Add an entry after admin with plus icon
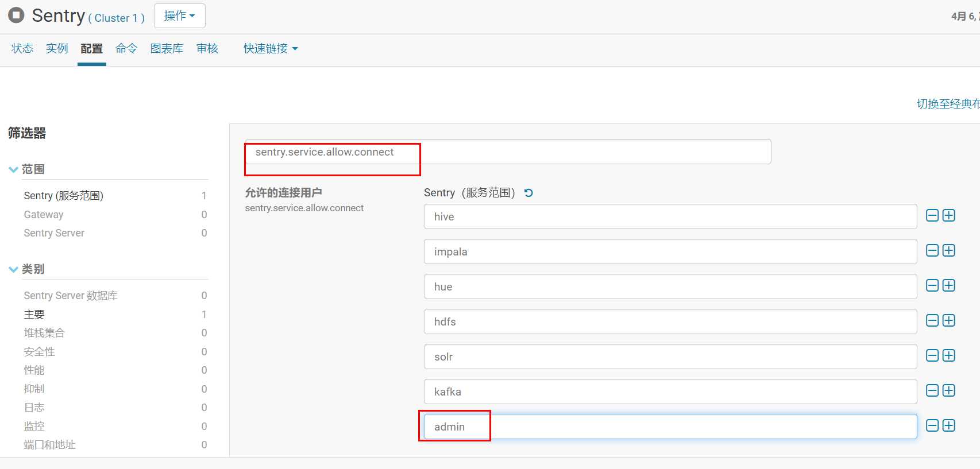The image size is (980, 469). point(949,425)
